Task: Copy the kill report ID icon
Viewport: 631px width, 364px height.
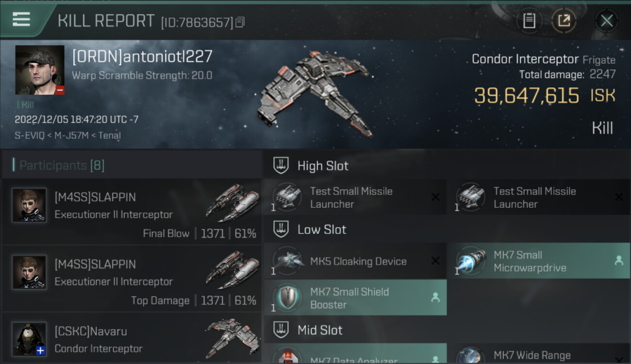Action: tap(240, 22)
